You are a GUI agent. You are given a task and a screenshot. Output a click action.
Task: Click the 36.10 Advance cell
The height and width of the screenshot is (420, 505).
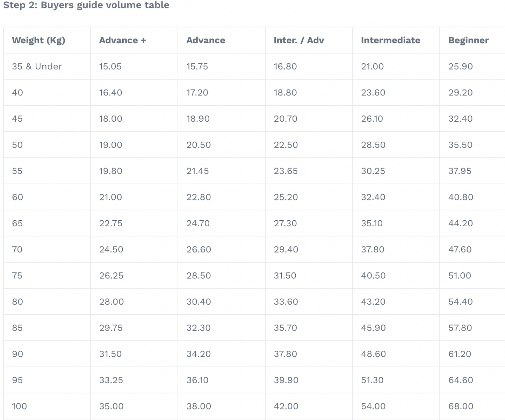tap(197, 380)
